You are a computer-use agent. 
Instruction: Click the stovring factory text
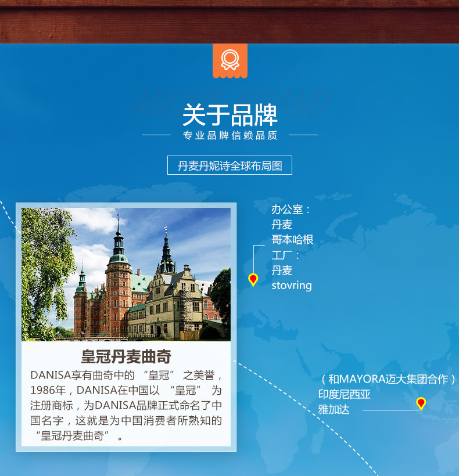292,286
